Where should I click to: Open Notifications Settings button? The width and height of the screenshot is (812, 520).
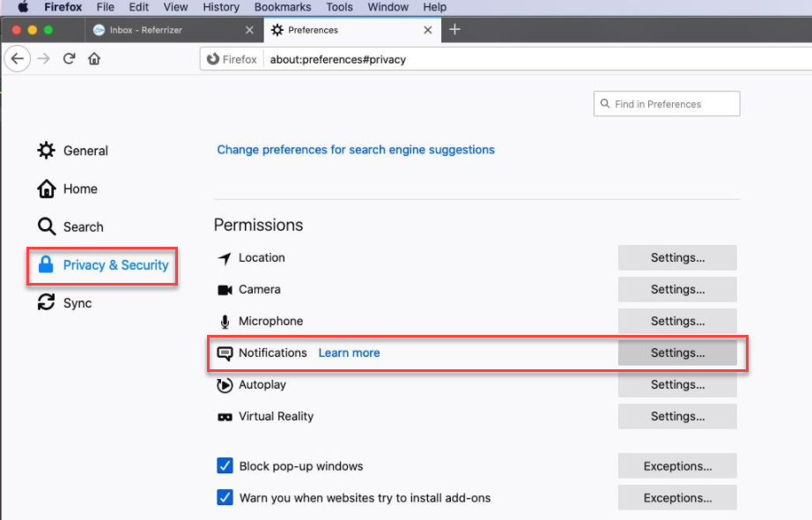coord(677,353)
